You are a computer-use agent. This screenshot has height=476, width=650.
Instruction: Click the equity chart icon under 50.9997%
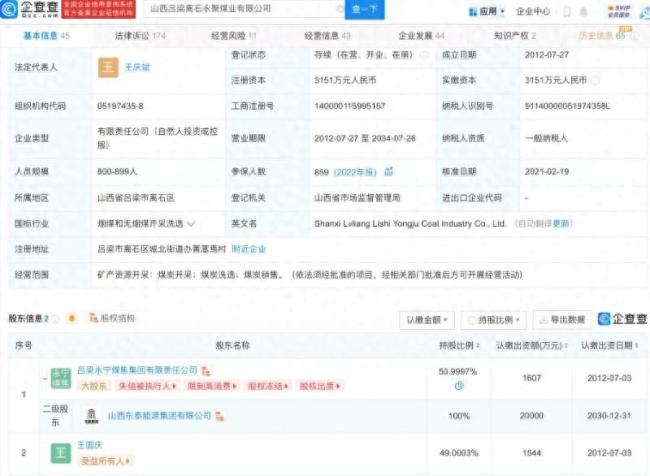click(x=459, y=385)
